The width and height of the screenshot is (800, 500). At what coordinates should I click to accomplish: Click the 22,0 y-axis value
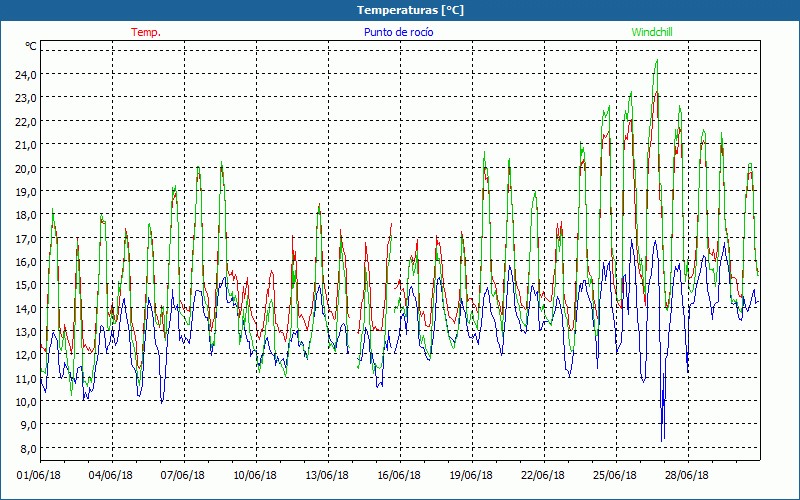[x=26, y=121]
